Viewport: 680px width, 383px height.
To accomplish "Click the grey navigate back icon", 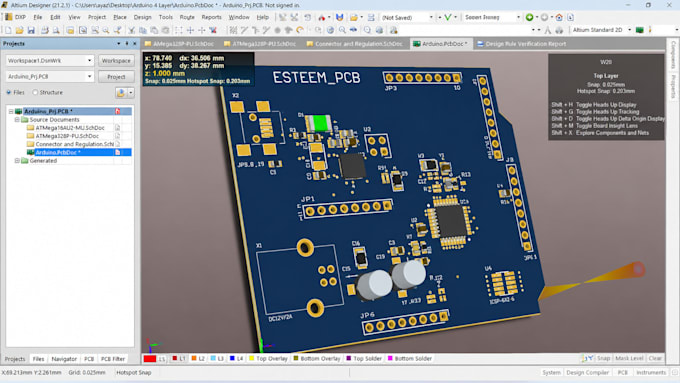I will click(544, 17).
